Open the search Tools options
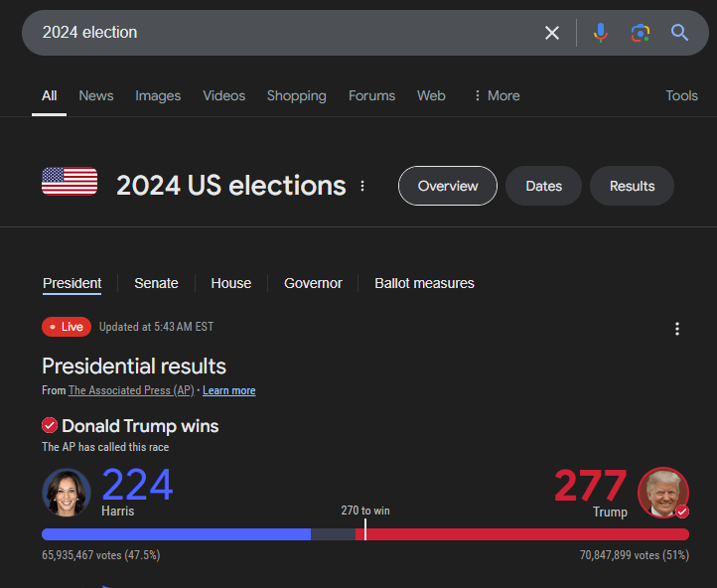717x588 pixels. pos(681,95)
